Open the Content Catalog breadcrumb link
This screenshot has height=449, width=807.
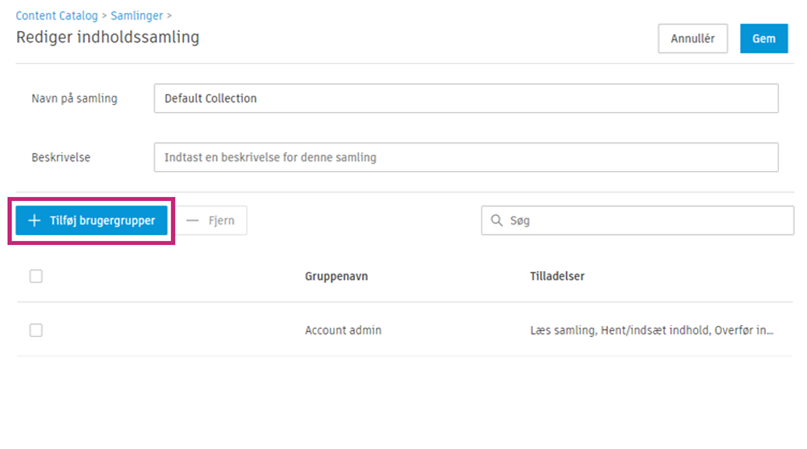58,16
